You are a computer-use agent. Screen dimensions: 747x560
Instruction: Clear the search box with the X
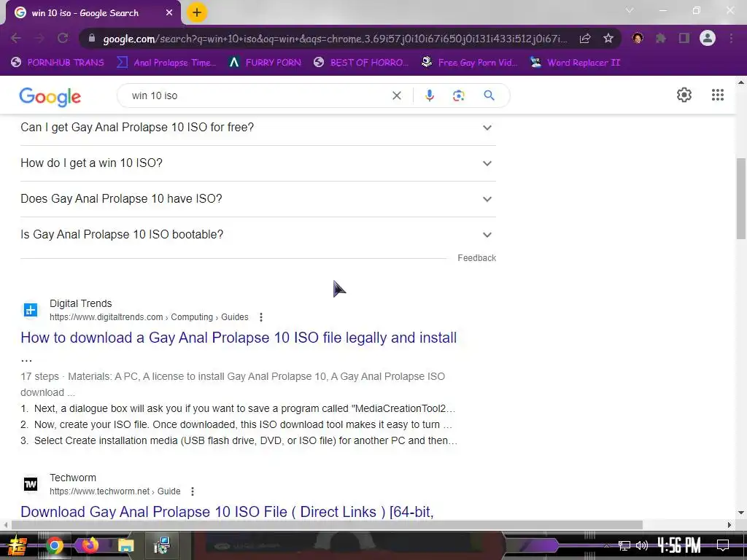tap(396, 96)
